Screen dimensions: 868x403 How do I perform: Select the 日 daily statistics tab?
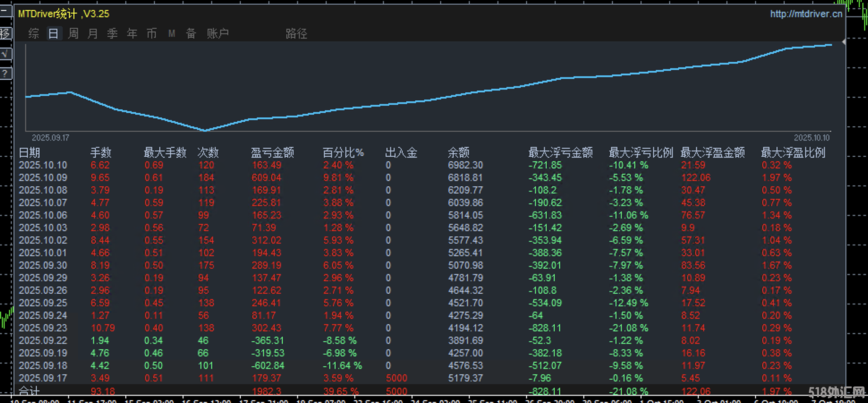click(53, 34)
